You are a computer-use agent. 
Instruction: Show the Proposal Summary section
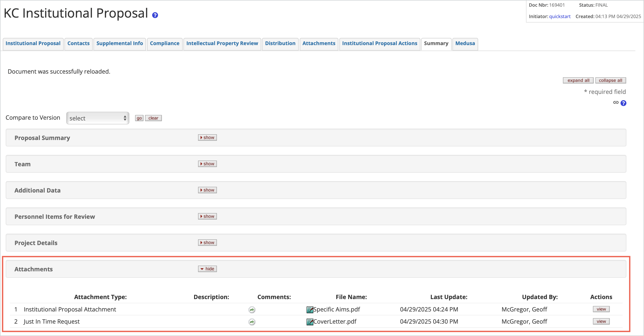[207, 137]
